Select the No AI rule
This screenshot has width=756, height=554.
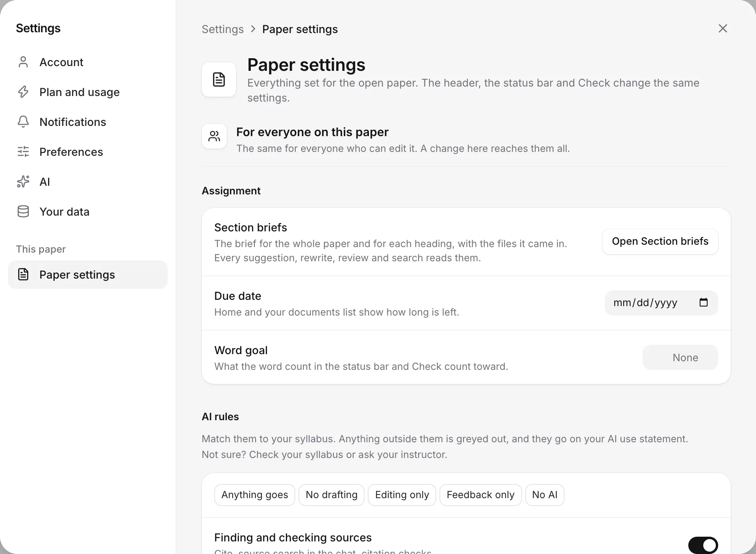(x=545, y=495)
